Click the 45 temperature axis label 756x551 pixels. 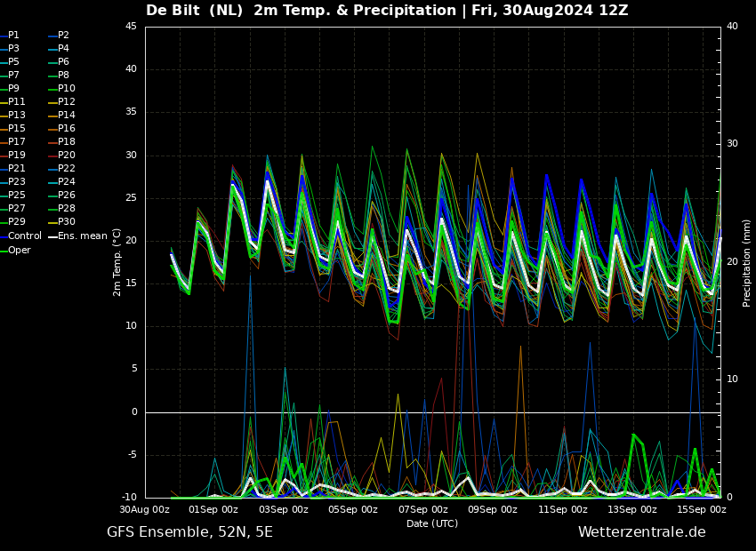[131, 26]
